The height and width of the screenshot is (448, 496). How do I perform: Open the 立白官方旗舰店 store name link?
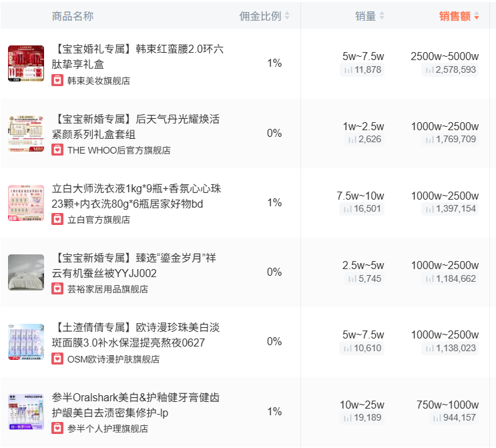click(99, 220)
